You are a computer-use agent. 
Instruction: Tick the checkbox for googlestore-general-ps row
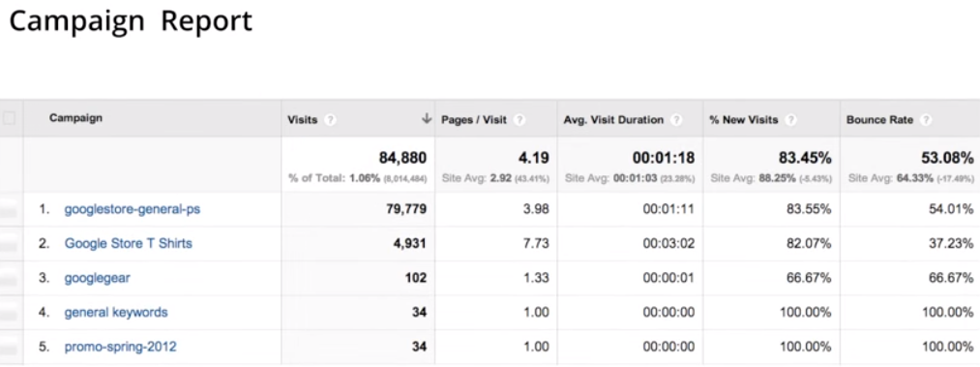coord(9,210)
